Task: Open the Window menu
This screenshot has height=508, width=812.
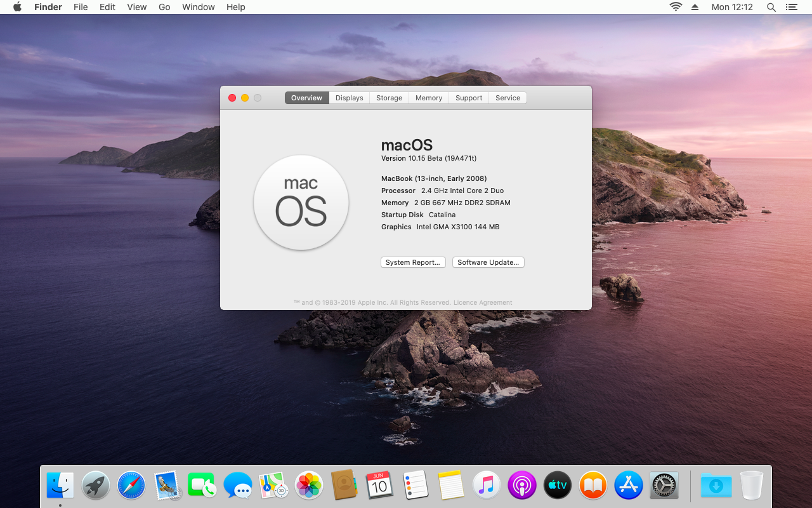Action: coord(199,7)
